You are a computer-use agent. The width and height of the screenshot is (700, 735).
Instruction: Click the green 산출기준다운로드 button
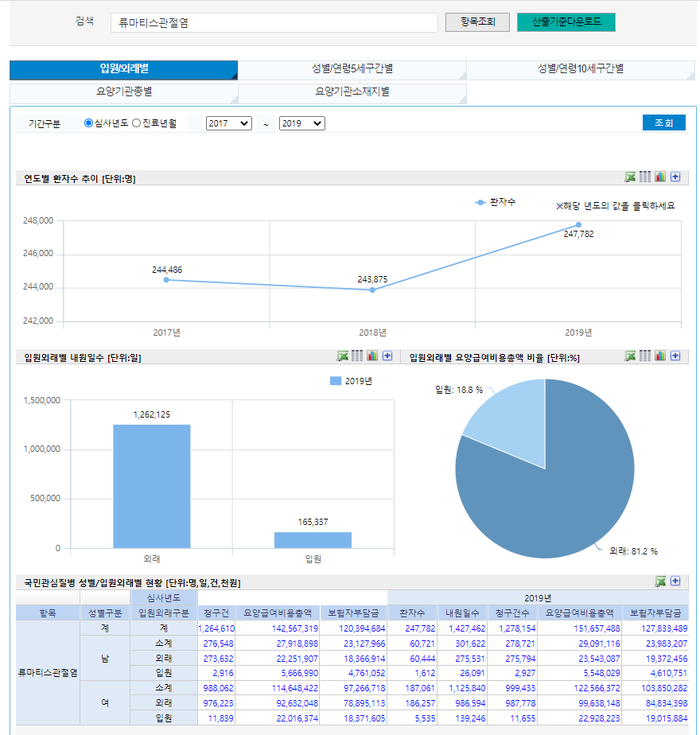[x=565, y=22]
